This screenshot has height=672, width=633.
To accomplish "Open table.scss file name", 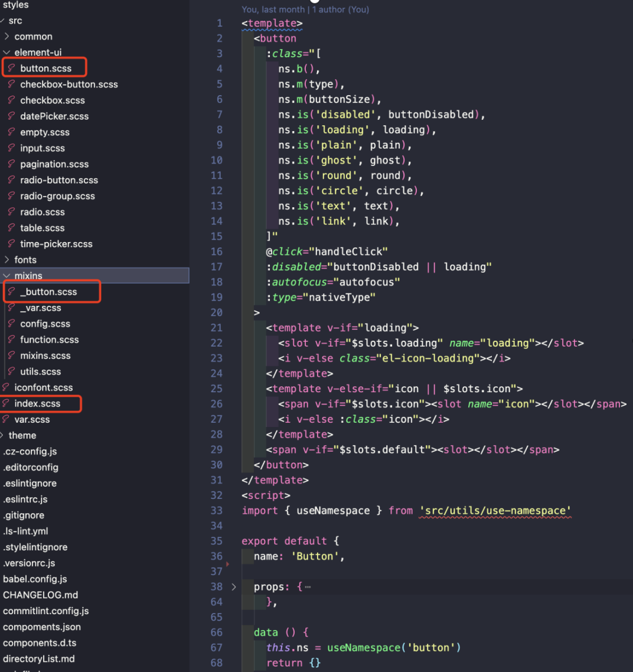I will click(x=43, y=228).
